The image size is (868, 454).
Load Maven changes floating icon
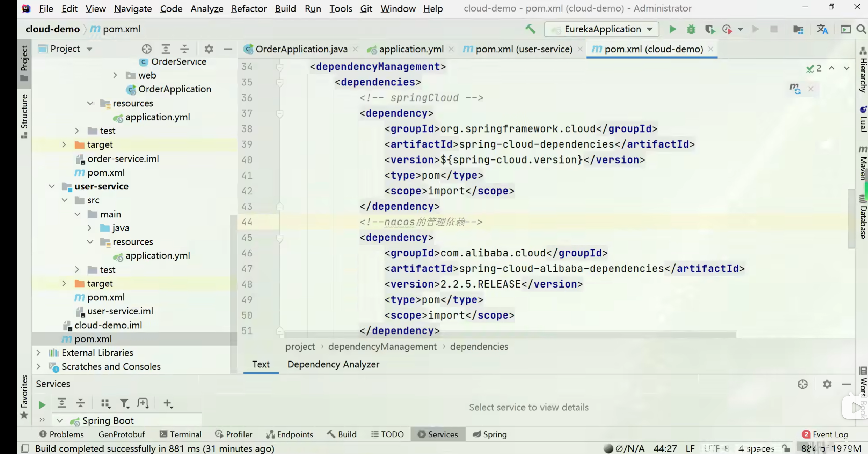pos(795,88)
